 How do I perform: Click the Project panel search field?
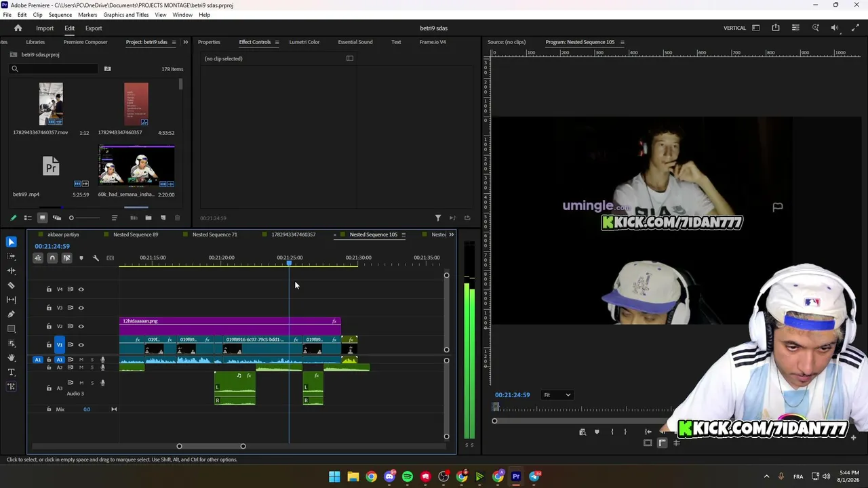click(54, 68)
